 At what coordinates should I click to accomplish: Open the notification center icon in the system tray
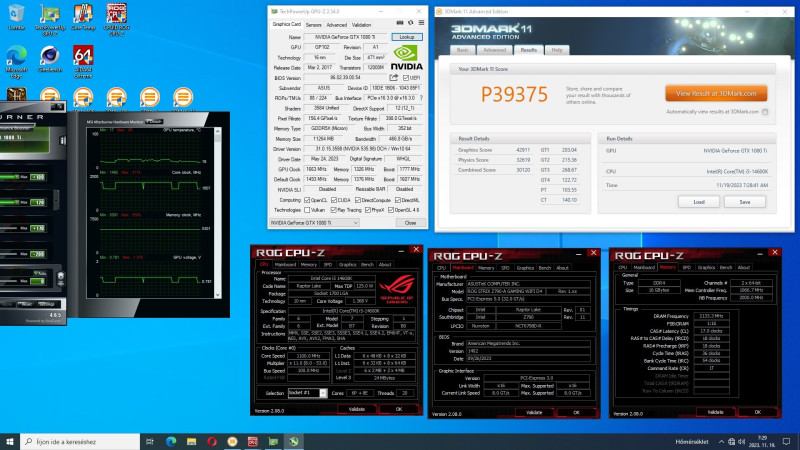786,441
